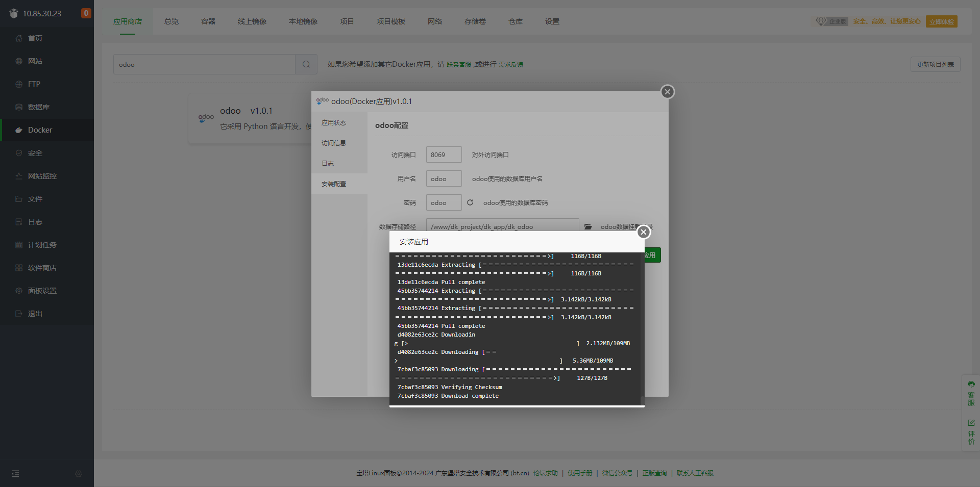The width and height of the screenshot is (980, 487).
Task: Collapse the sidebar with bottom-left menu icon
Action: coord(15,474)
